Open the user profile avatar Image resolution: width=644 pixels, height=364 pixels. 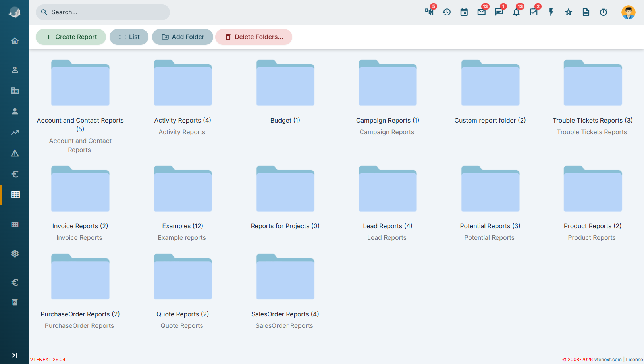(629, 12)
